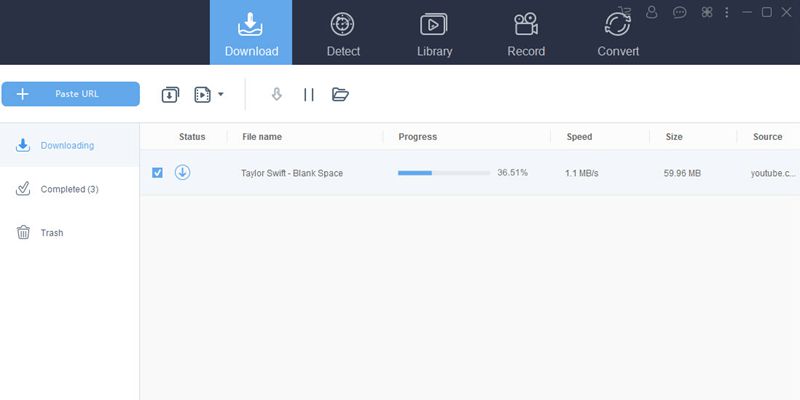Viewport: 800px width, 400px height.
Task: Click the video format icon in toolbar
Action: (x=202, y=95)
